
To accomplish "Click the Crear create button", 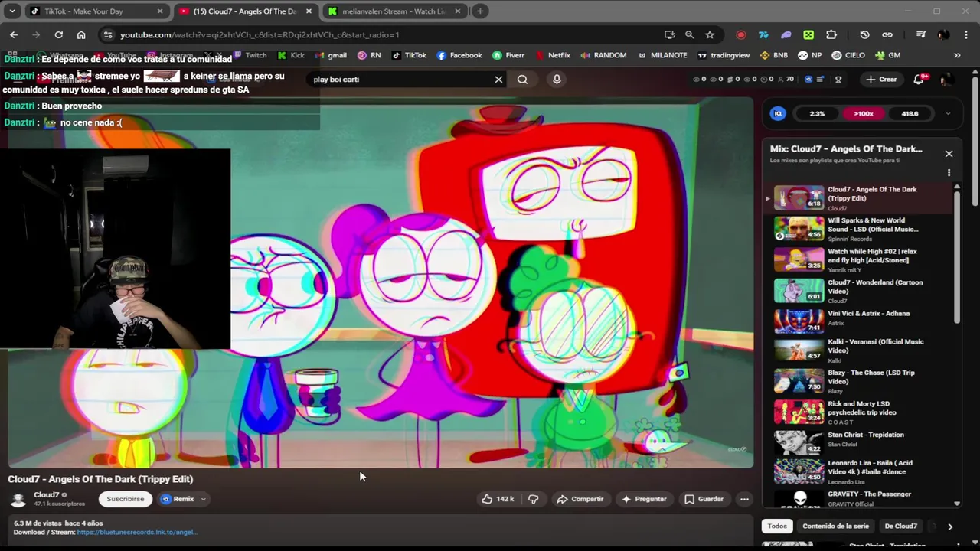I will 880,79.
